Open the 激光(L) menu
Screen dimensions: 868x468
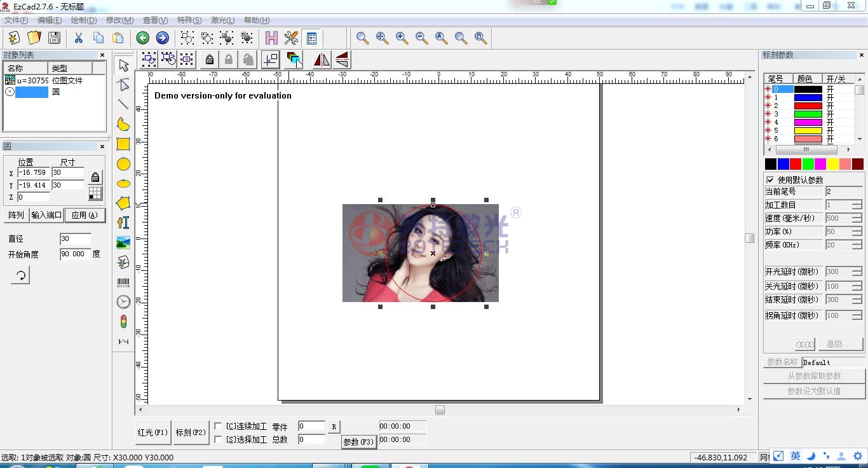[222, 20]
